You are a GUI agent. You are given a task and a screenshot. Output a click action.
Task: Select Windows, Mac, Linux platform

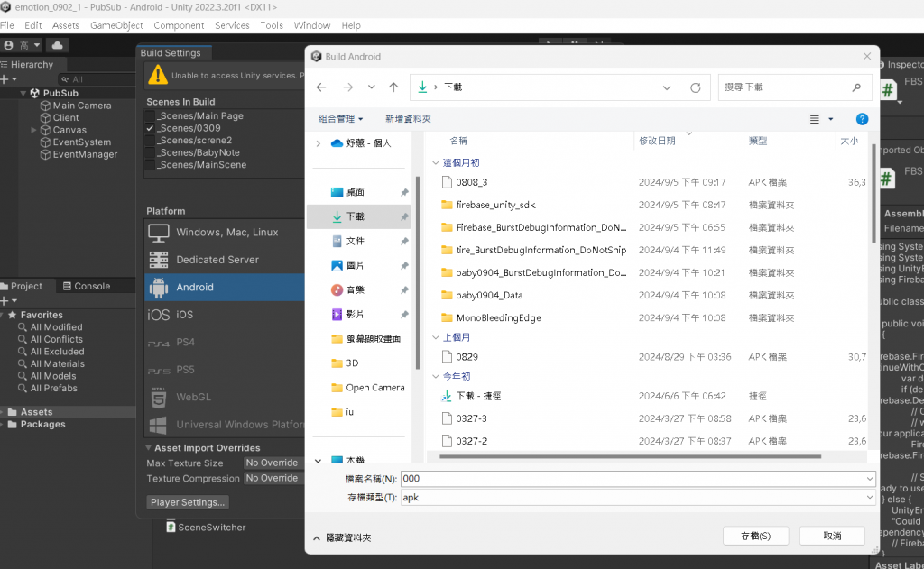tap(225, 232)
